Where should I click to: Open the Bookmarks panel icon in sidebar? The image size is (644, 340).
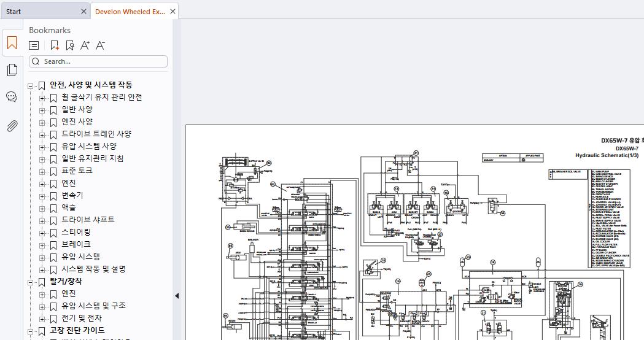pyautogui.click(x=12, y=43)
